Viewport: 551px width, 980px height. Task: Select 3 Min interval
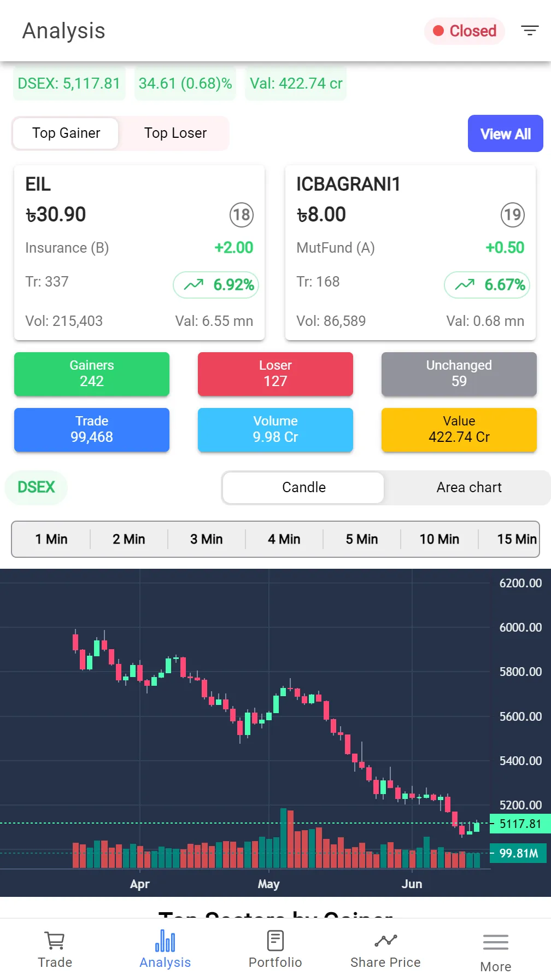(207, 539)
